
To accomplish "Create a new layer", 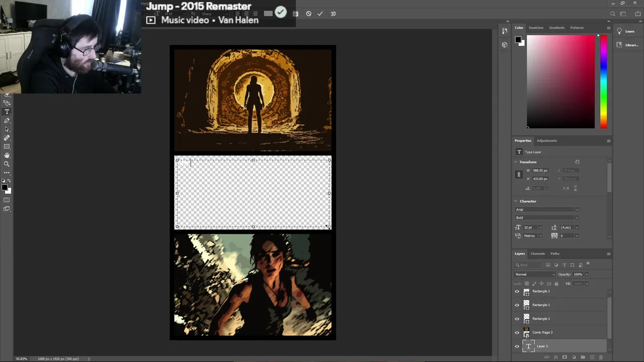I will [592, 357].
